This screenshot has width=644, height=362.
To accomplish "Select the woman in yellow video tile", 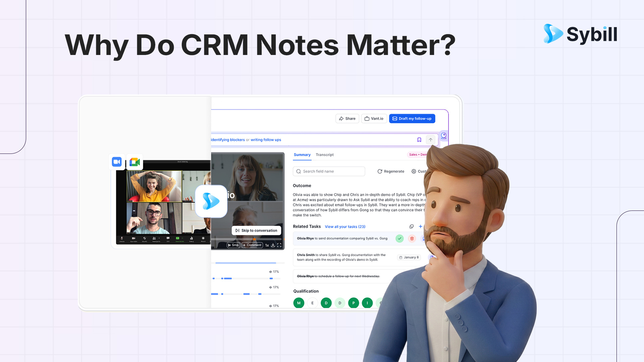I will tap(154, 186).
